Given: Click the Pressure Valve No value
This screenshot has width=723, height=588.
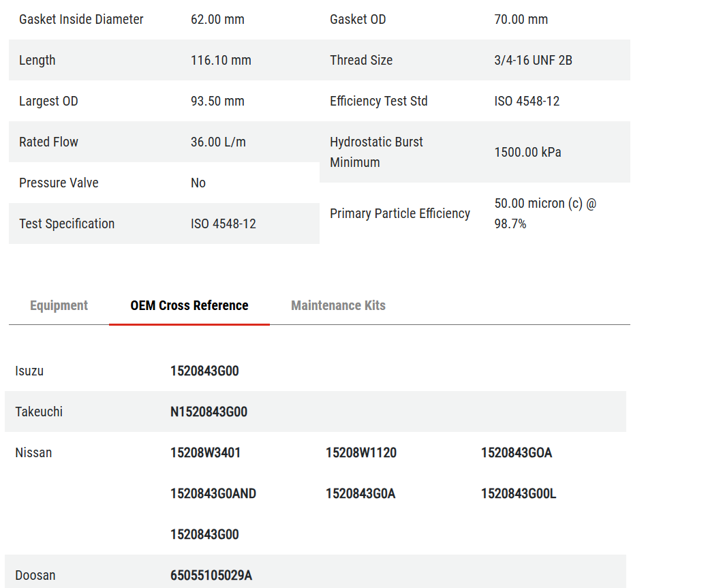Looking at the screenshot, I should [x=198, y=183].
